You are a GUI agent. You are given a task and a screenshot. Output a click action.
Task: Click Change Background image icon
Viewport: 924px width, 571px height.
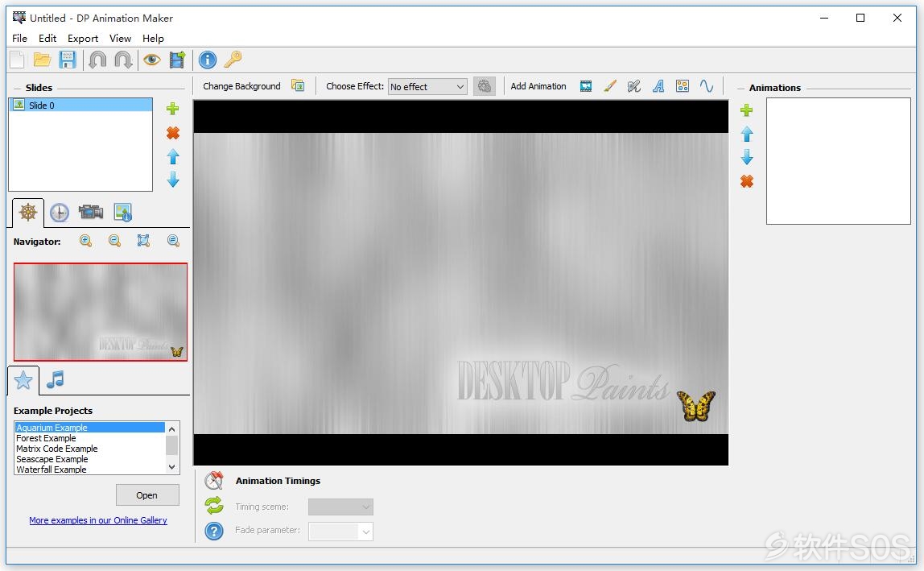[298, 86]
